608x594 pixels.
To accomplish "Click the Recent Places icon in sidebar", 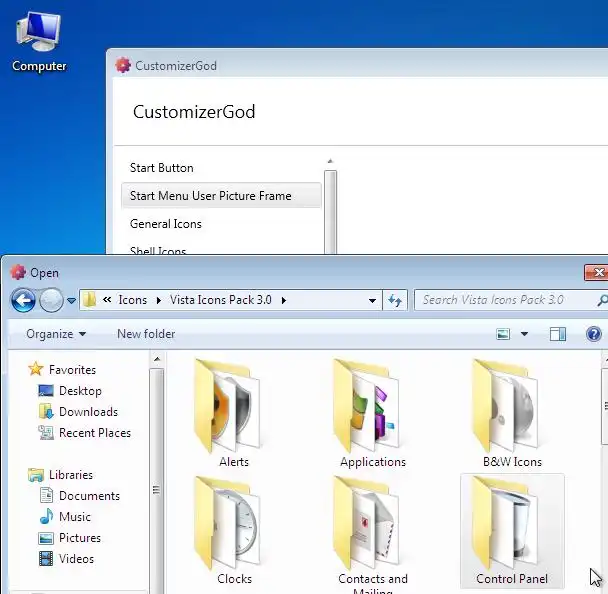I will point(46,432).
